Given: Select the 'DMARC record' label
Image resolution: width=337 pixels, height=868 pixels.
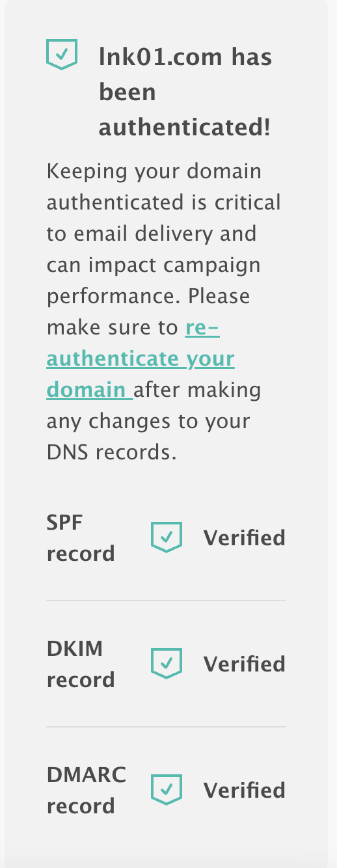Looking at the screenshot, I should (x=87, y=791).
